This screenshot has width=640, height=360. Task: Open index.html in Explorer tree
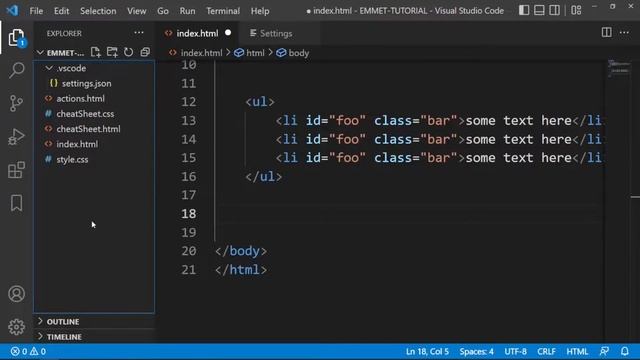coord(77,144)
